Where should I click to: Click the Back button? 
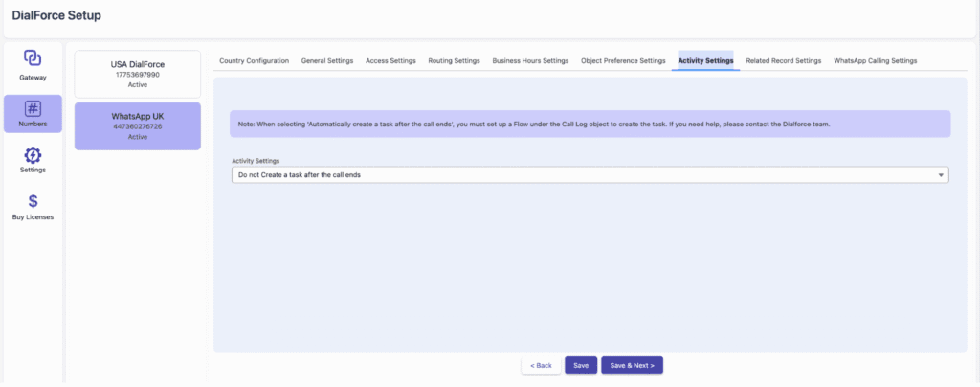click(541, 365)
